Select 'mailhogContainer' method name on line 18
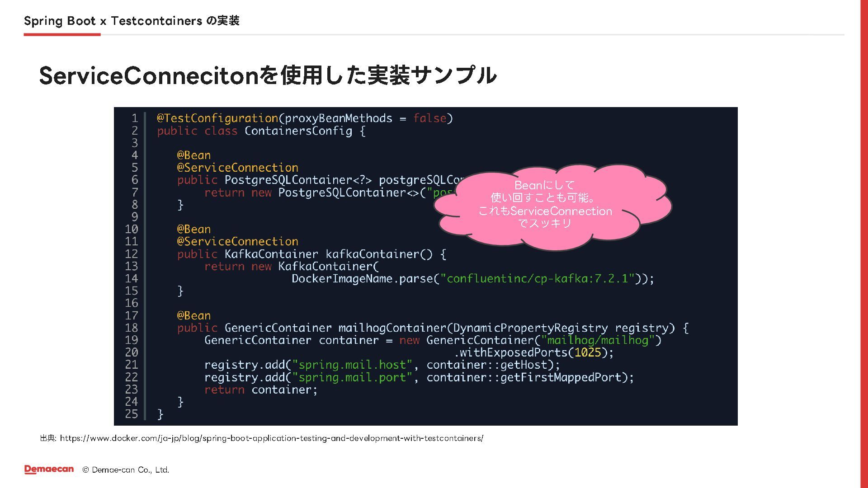Screen dimensions: 868x488 (x=392, y=328)
